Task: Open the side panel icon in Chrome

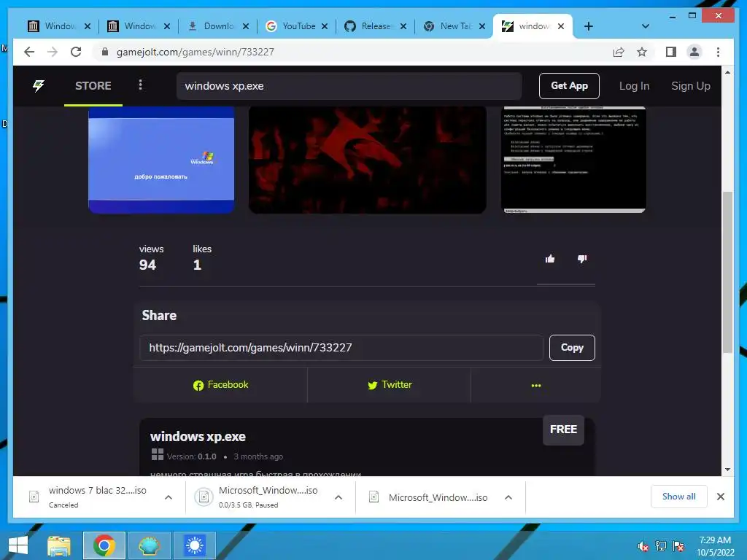Action: pos(671,52)
